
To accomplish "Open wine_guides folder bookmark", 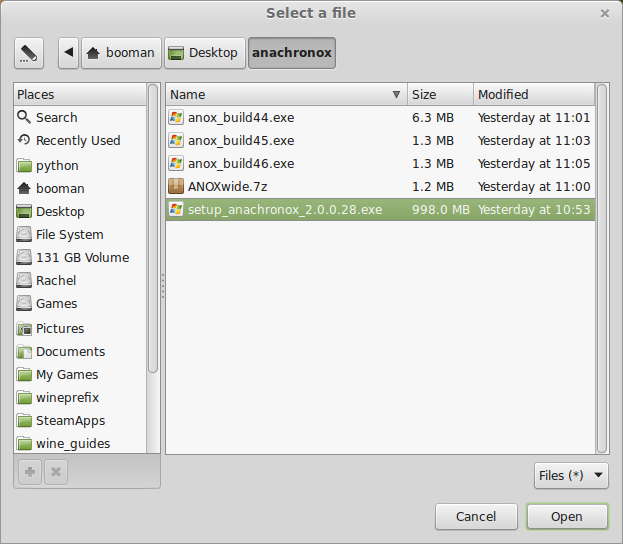I will click(80, 443).
